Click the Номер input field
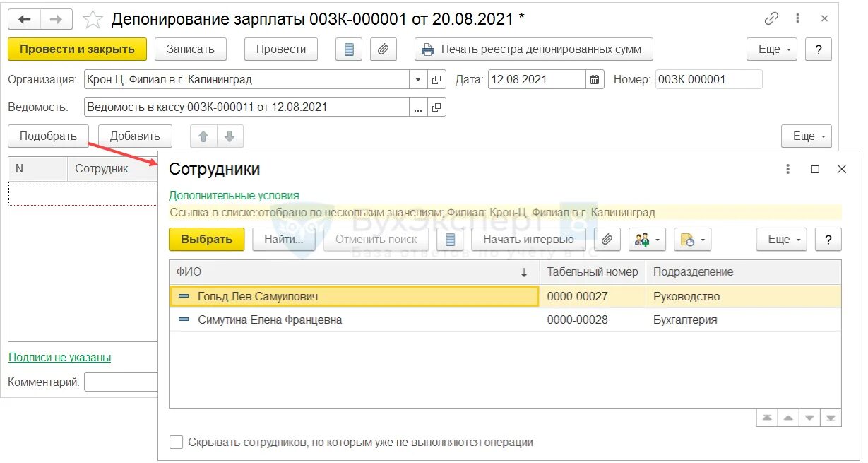 [709, 79]
